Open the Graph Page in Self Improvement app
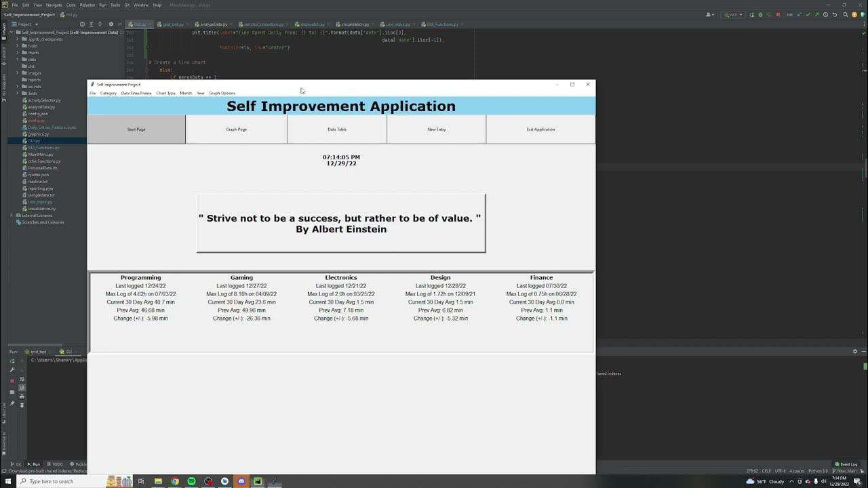This screenshot has height=488, width=868. (x=236, y=129)
